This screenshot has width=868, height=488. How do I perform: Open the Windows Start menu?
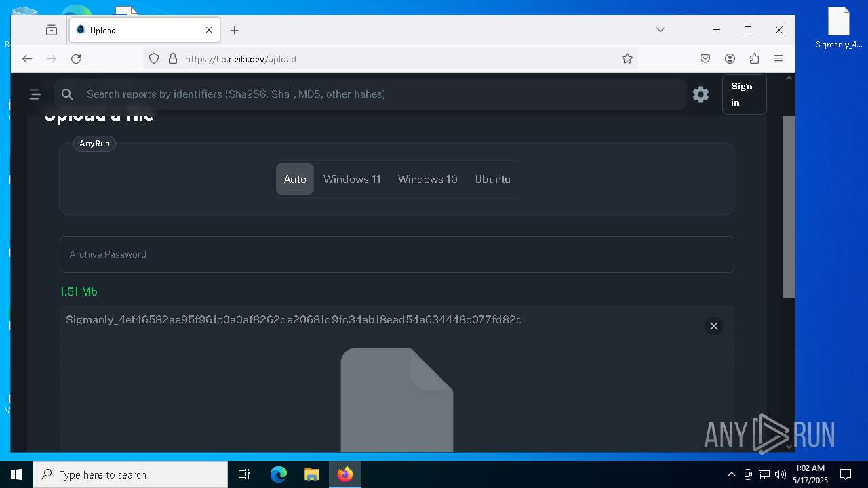click(16, 474)
